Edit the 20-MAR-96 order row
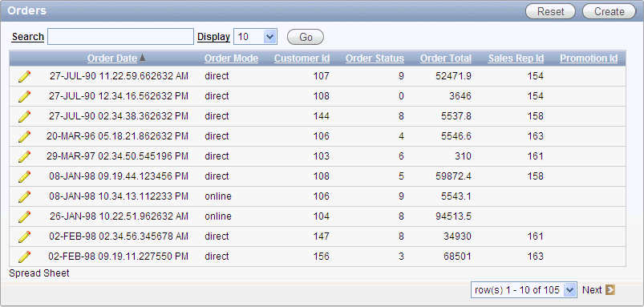 pyautogui.click(x=24, y=136)
